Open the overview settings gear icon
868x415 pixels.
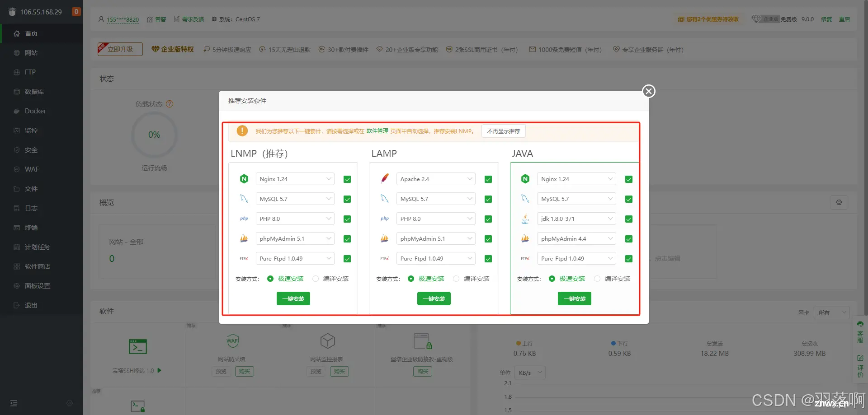839,202
